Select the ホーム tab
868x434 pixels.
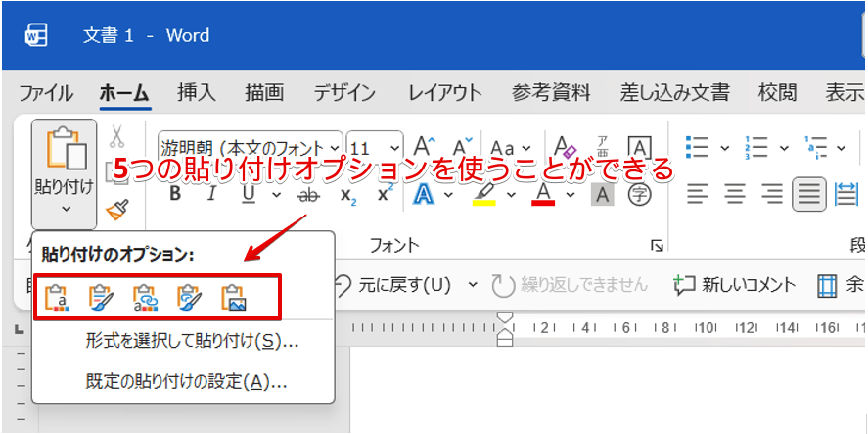coord(124,93)
